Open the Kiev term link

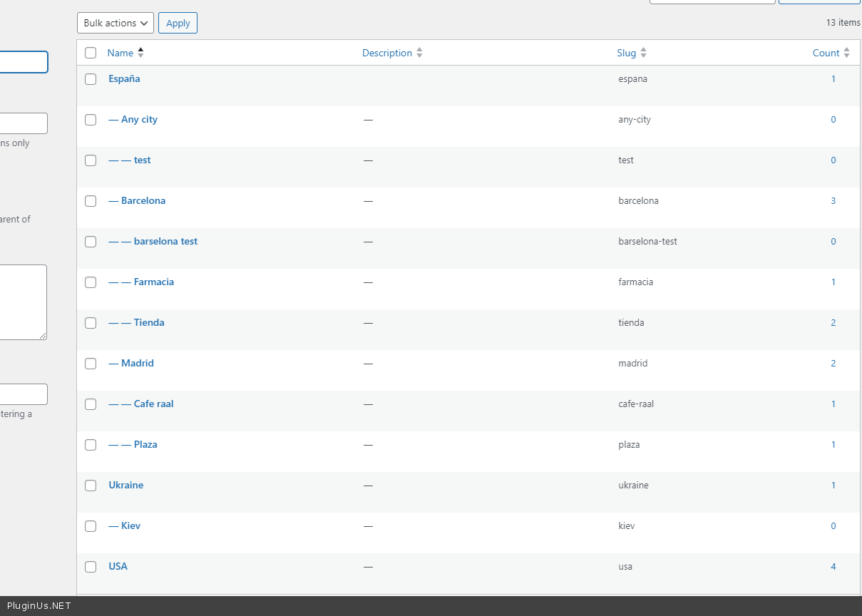point(130,525)
